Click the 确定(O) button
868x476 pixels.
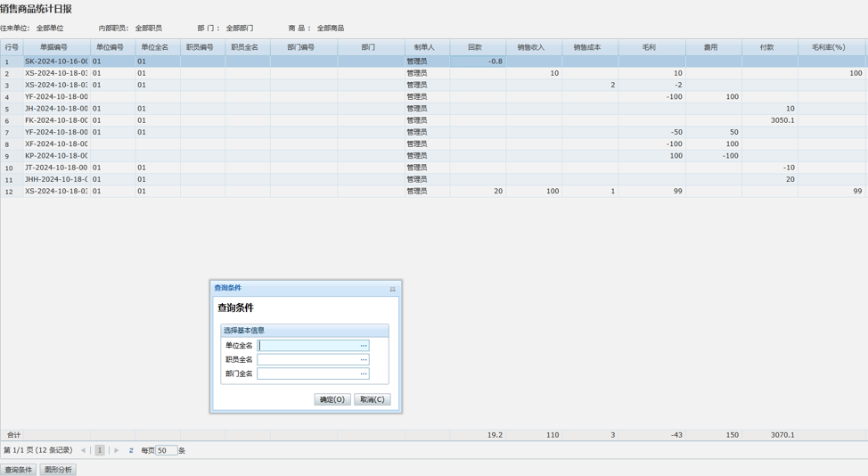click(332, 399)
